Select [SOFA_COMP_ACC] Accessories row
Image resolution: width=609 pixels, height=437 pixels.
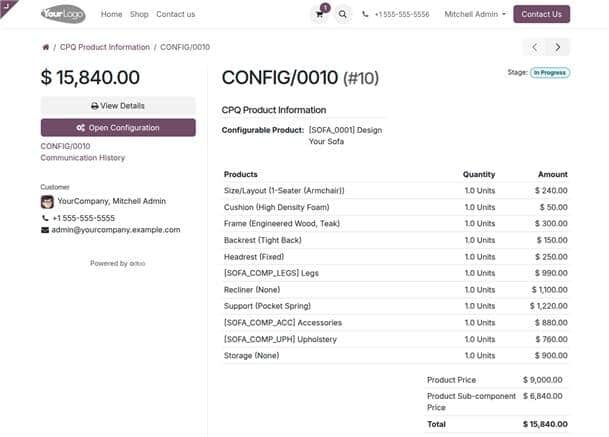[x=395, y=323]
